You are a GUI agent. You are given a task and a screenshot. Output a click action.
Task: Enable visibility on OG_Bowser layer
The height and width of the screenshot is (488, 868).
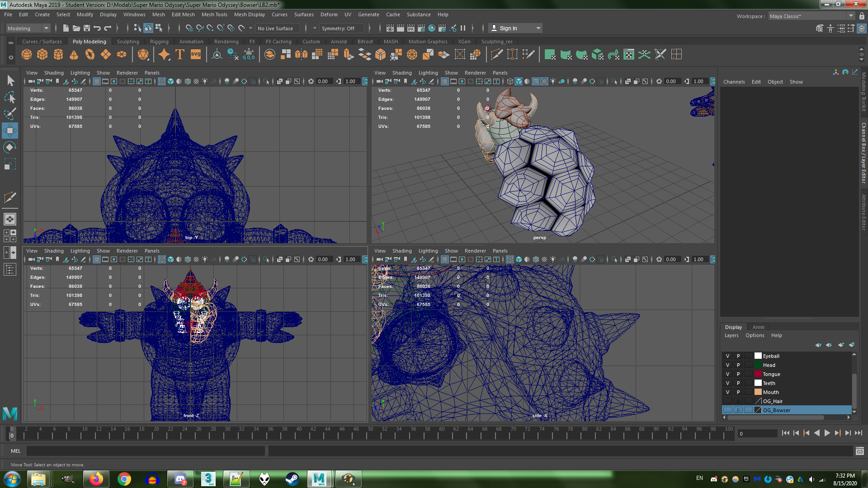pyautogui.click(x=727, y=410)
